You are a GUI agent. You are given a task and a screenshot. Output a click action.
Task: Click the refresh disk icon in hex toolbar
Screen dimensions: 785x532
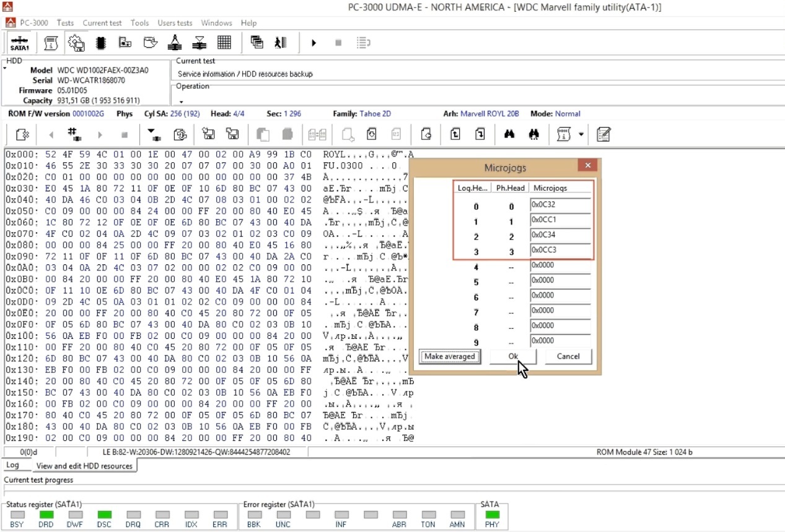(180, 134)
